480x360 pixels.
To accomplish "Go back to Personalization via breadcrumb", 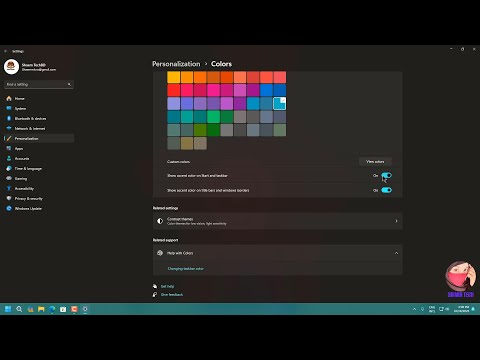I will pyautogui.click(x=176, y=64).
